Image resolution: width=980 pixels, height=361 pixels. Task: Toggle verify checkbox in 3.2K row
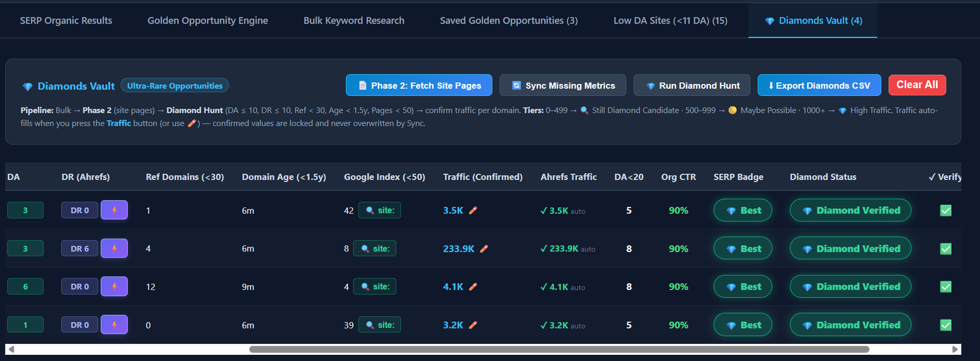pos(946,325)
